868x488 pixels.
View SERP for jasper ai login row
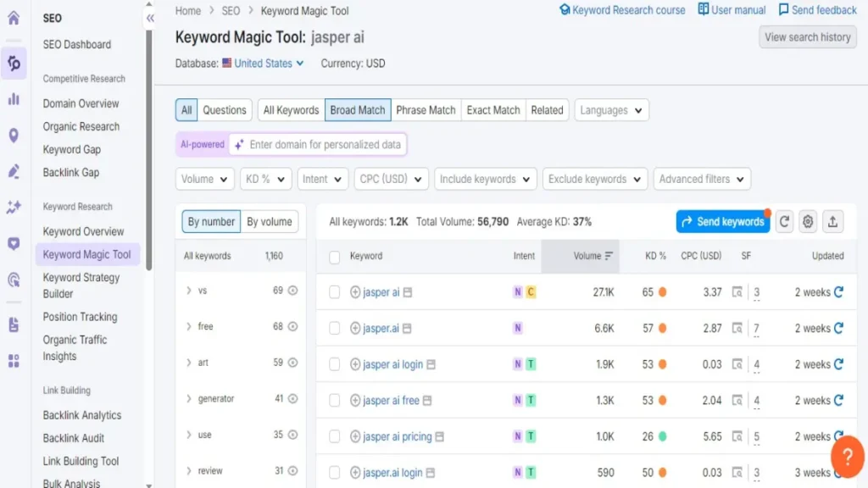point(737,364)
